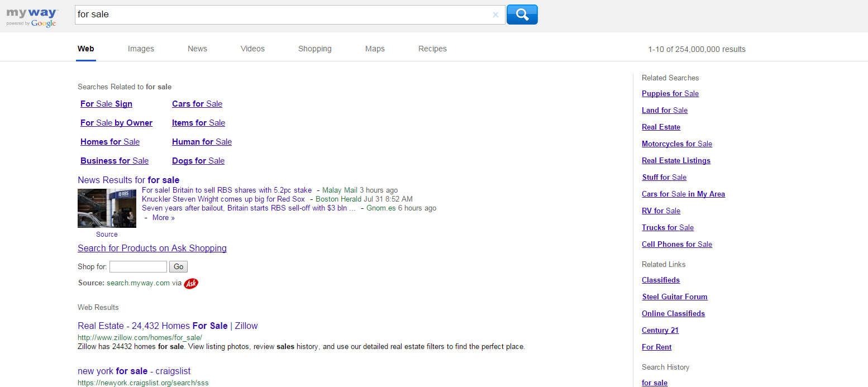Click the 'Real Estate' sidebar link
868x387 pixels.
661,127
